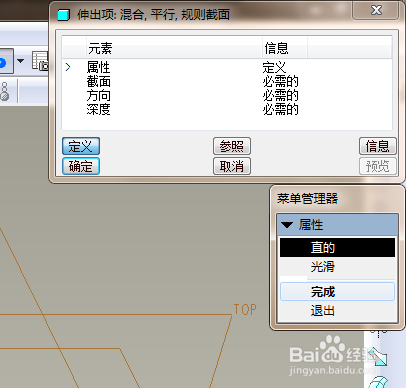406x388 pixels.
Task: Select the 方向 element row
Action: (x=227, y=96)
